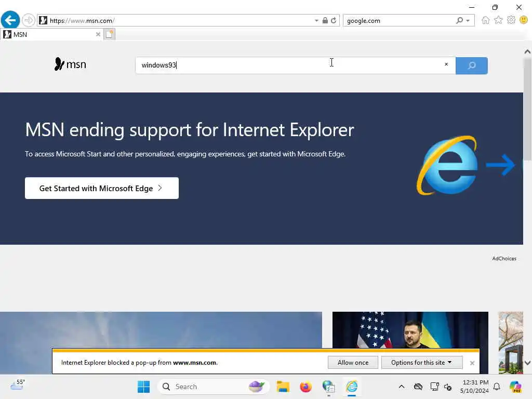Open the Home page icon

click(486, 20)
